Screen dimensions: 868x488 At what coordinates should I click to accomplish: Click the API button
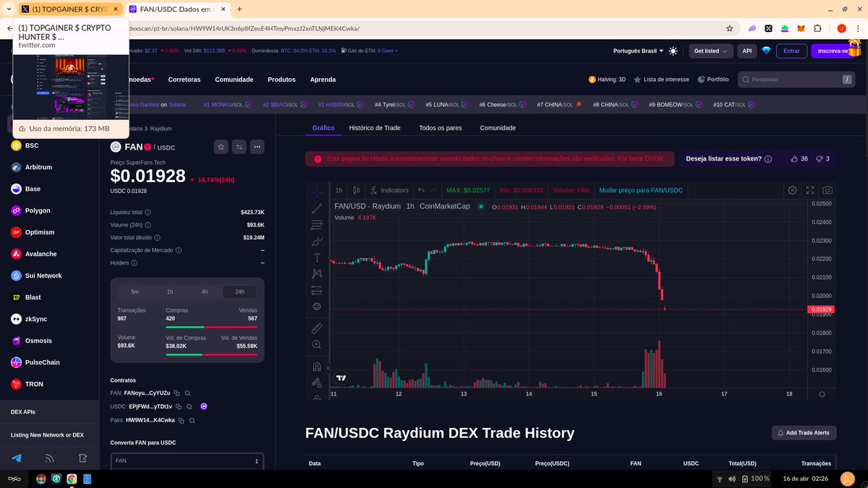[746, 51]
